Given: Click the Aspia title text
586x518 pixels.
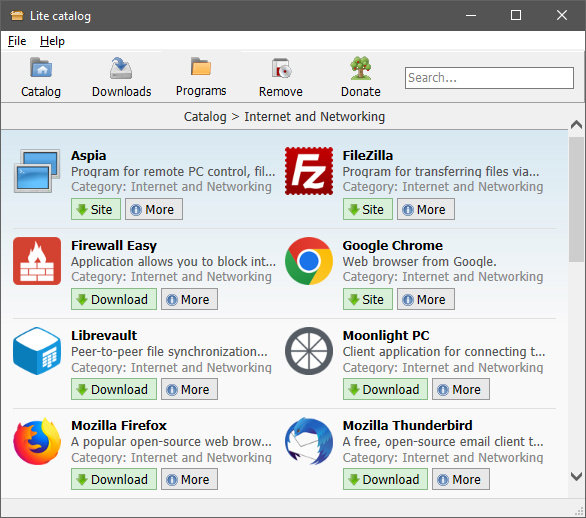Looking at the screenshot, I should point(89,155).
